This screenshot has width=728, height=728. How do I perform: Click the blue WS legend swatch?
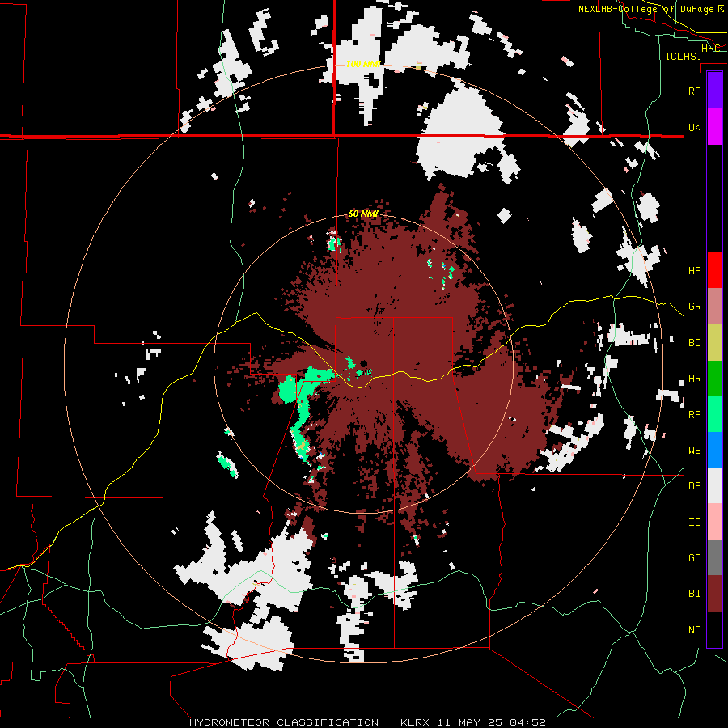pyautogui.click(x=714, y=450)
